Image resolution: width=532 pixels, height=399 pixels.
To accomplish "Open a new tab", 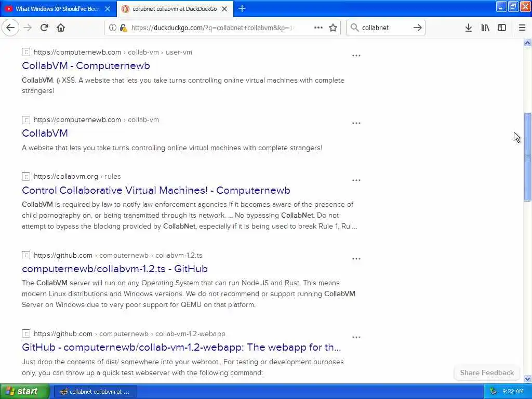I will point(242,9).
